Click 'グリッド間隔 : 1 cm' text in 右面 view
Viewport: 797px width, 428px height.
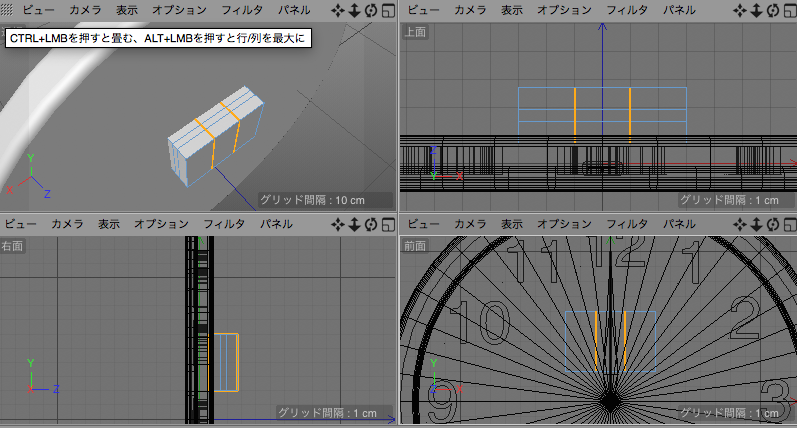327,413
